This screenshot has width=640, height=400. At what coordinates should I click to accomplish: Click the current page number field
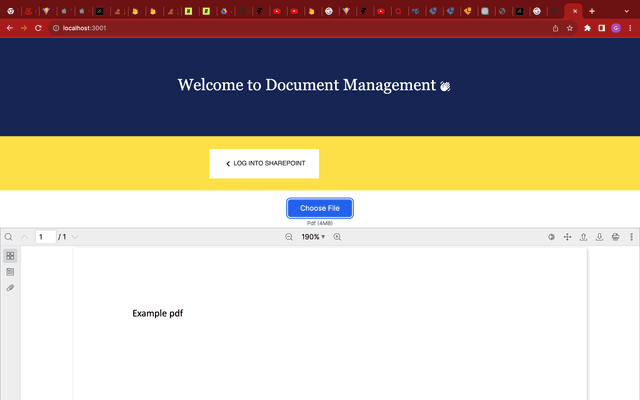click(45, 237)
